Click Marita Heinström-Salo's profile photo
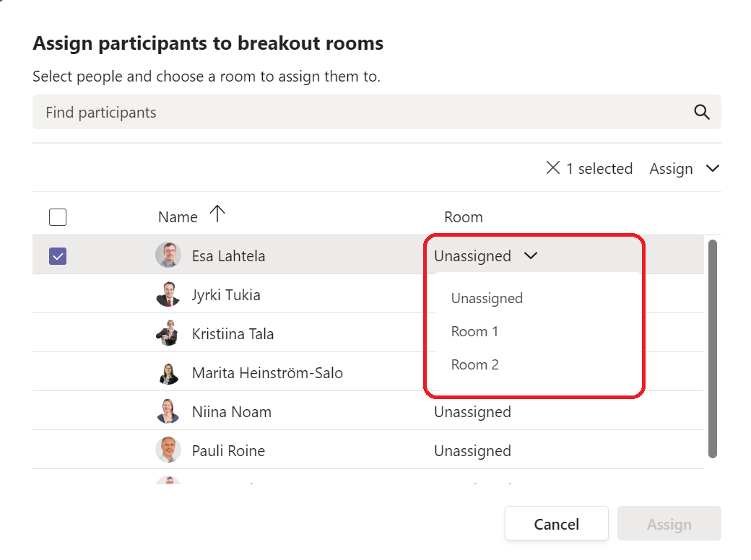This screenshot has height=560, width=751. tap(168, 373)
